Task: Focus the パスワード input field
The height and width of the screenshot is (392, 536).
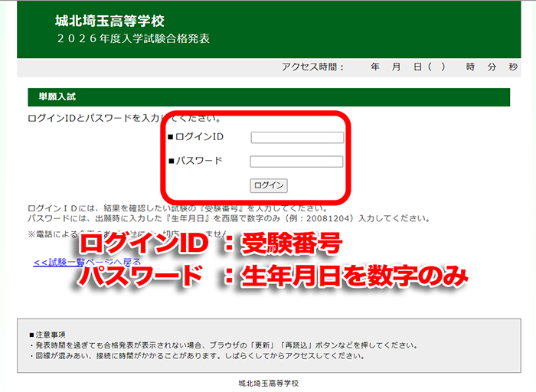Action: click(x=296, y=162)
